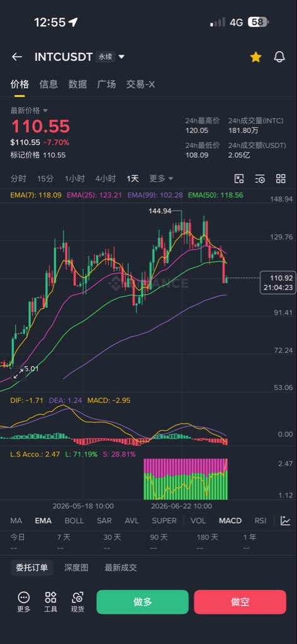Switch to the 深度图 tab
The width and height of the screenshot is (297, 644).
(76, 568)
